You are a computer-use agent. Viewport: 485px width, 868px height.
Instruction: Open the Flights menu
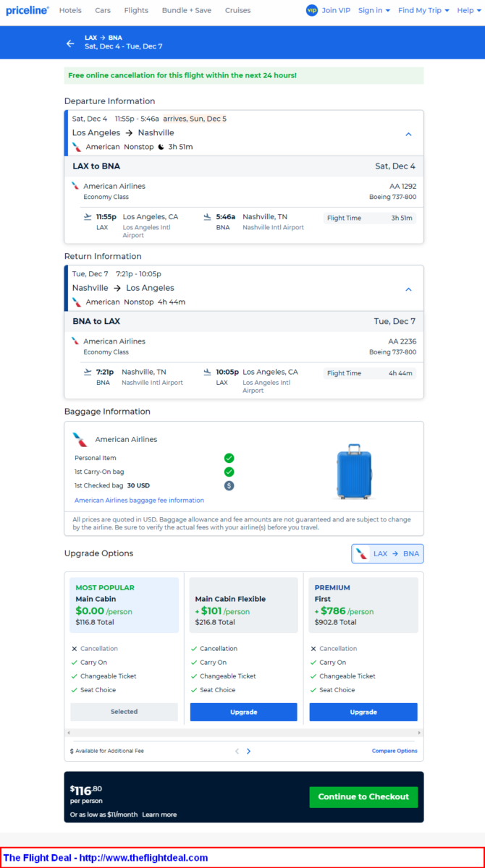136,10
